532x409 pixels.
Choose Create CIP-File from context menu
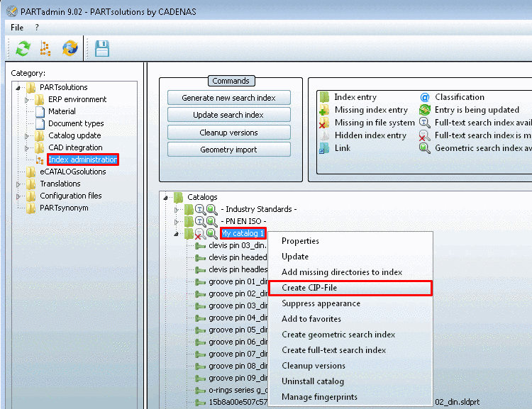[350, 288]
